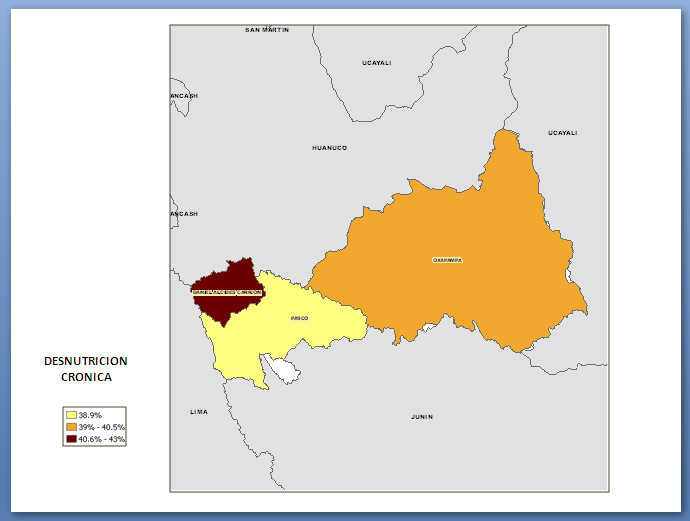Click the 40.6% - 43% legend label
The width and height of the screenshot is (690, 521).
click(x=101, y=439)
